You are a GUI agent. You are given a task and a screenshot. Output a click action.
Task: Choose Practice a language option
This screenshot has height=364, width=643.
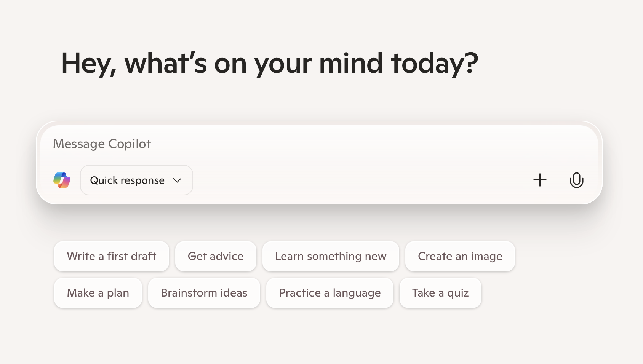329,293
